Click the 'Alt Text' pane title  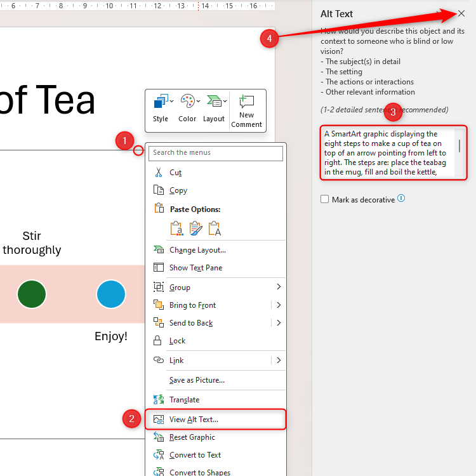(336, 14)
